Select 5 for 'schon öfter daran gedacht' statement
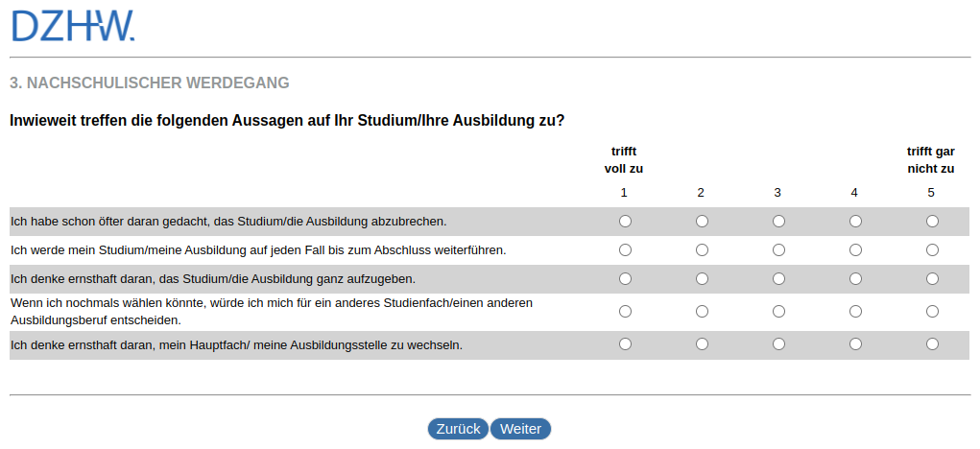The height and width of the screenshot is (449, 980). tap(932, 222)
